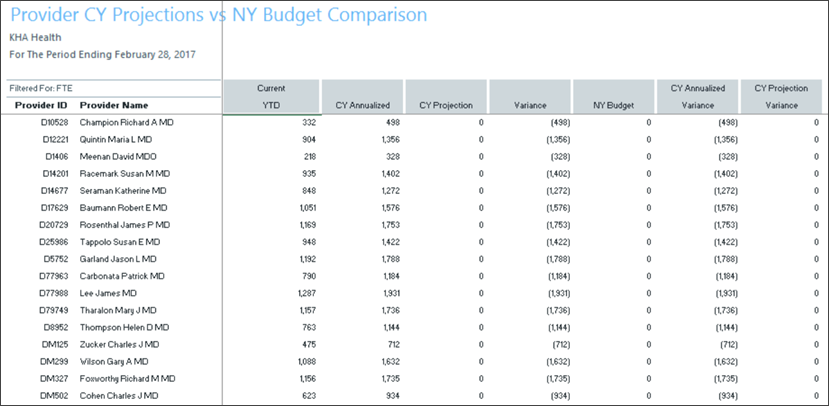Click Wilson Gary A MD name
This screenshot has width=829, height=406.
tap(114, 361)
